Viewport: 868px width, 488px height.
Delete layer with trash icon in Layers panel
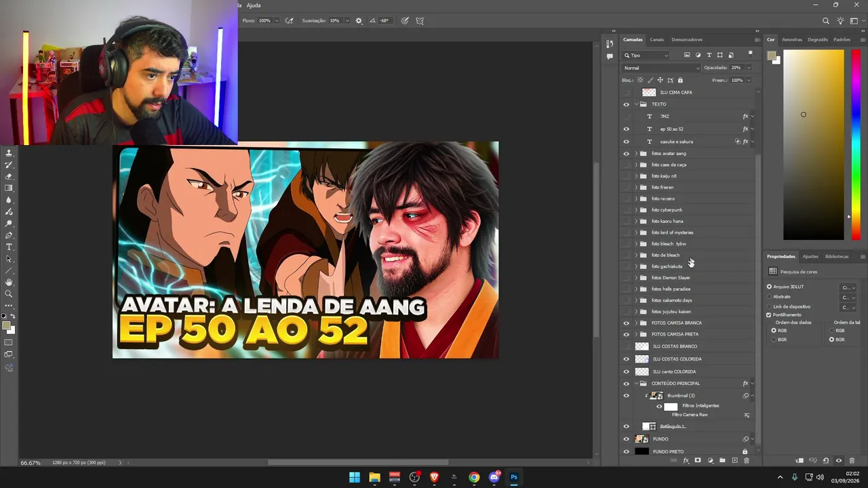click(747, 461)
